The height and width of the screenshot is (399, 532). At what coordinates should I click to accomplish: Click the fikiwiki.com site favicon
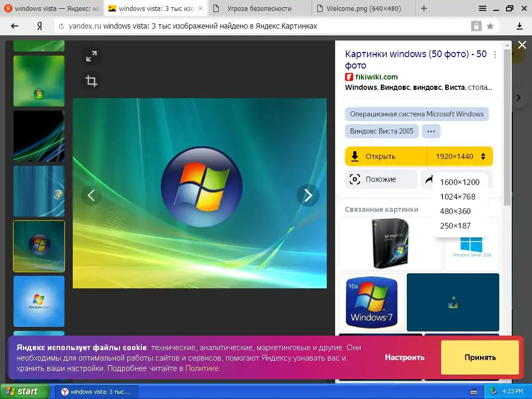coord(349,77)
